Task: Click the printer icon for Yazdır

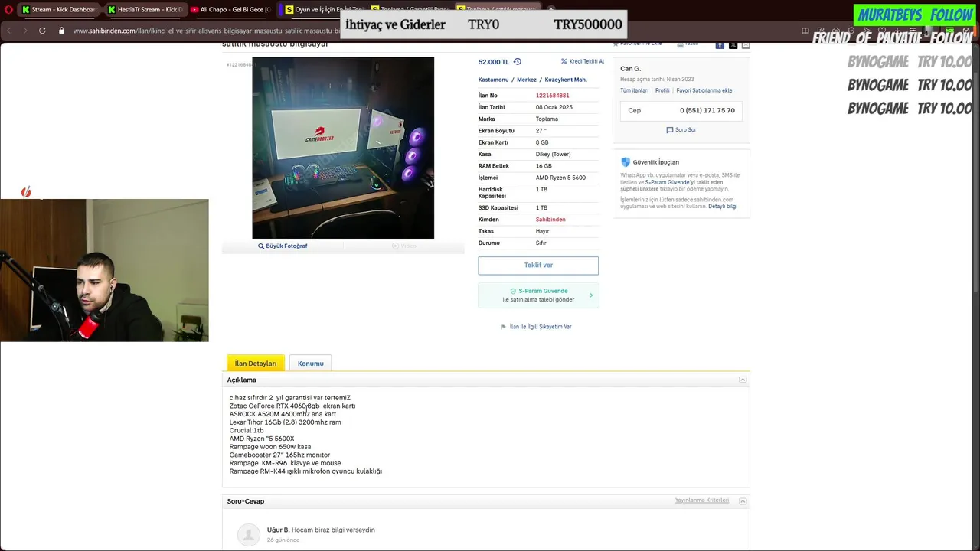Action: tap(680, 44)
